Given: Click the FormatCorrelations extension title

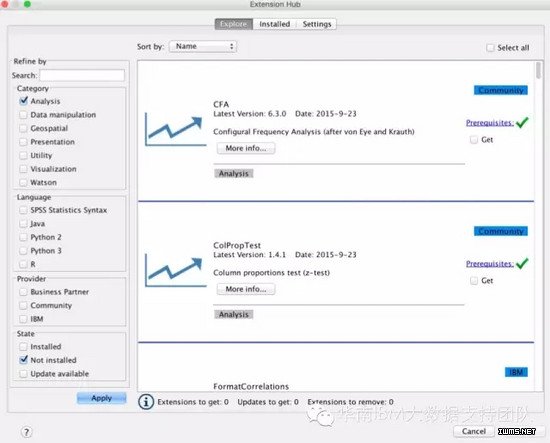Looking at the screenshot, I should pos(251,386).
